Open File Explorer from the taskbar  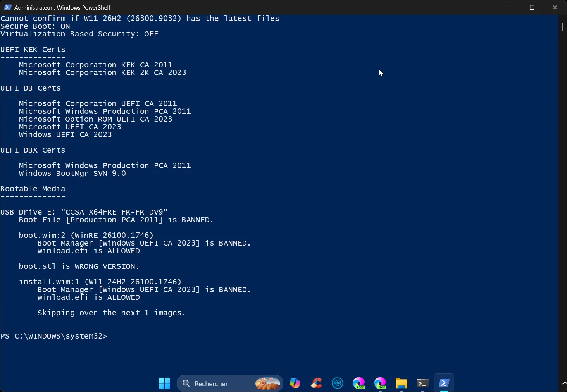click(402, 383)
